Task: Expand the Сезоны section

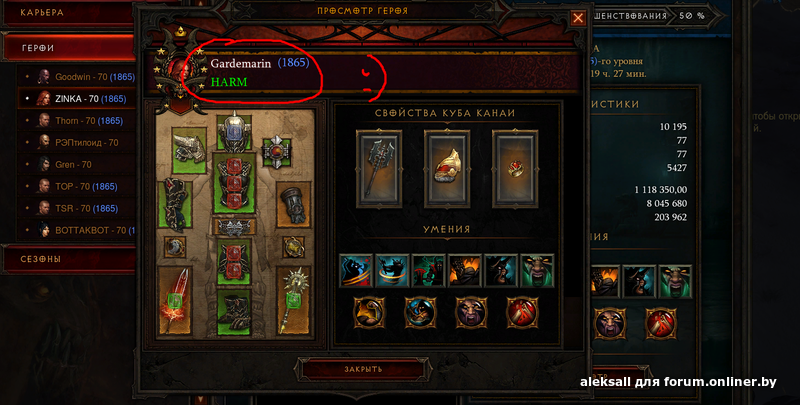Action: (x=68, y=259)
